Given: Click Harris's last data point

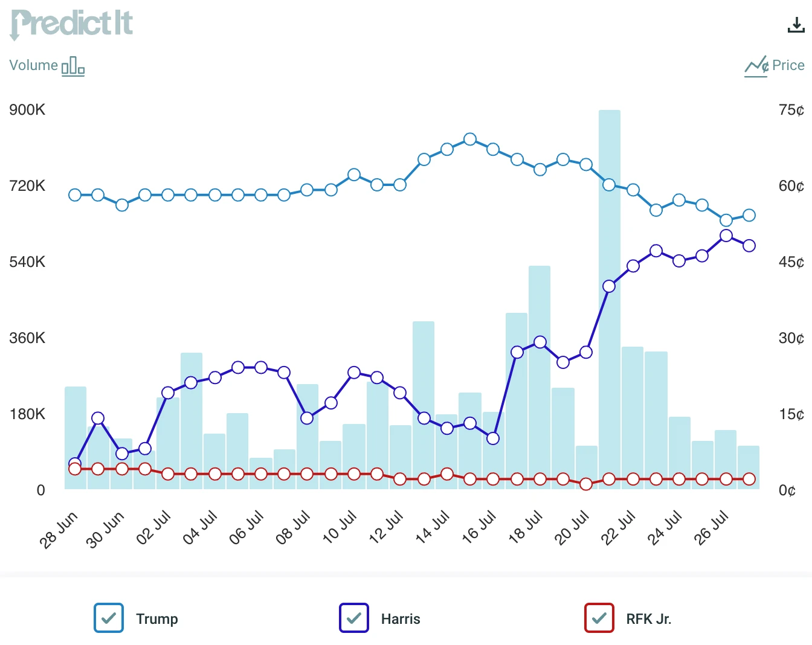Looking at the screenshot, I should click(749, 245).
